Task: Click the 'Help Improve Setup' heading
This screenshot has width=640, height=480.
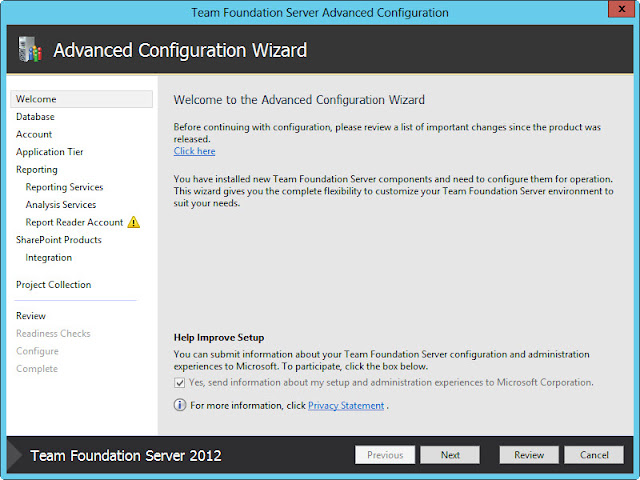Action: [x=219, y=338]
